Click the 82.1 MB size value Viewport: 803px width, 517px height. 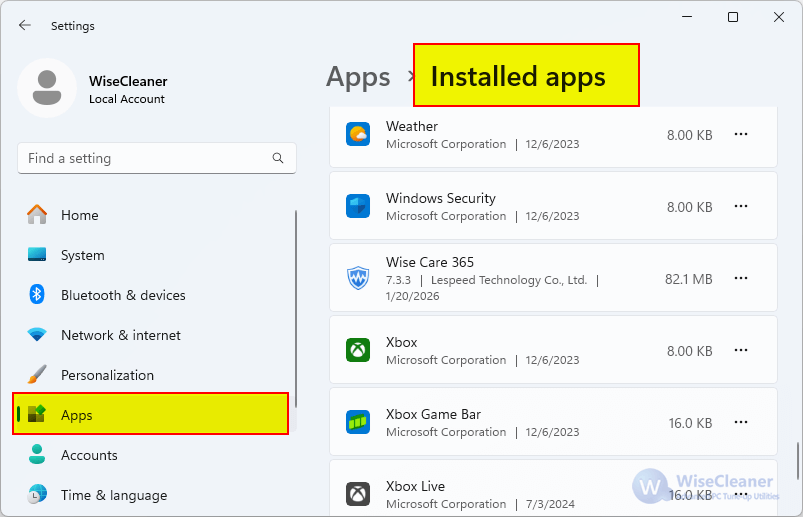click(x=688, y=279)
